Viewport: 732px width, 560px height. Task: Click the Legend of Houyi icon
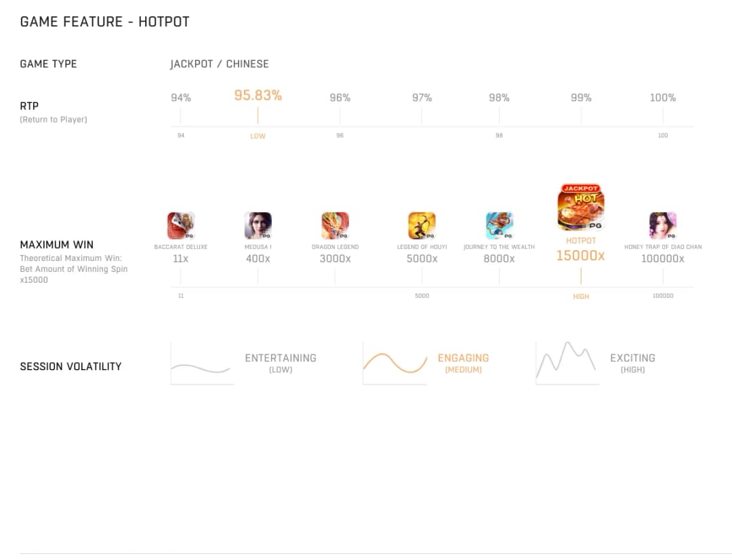click(x=422, y=226)
